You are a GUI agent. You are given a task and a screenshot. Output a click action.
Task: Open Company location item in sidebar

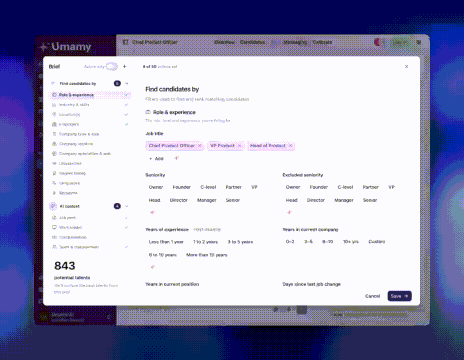click(89, 144)
